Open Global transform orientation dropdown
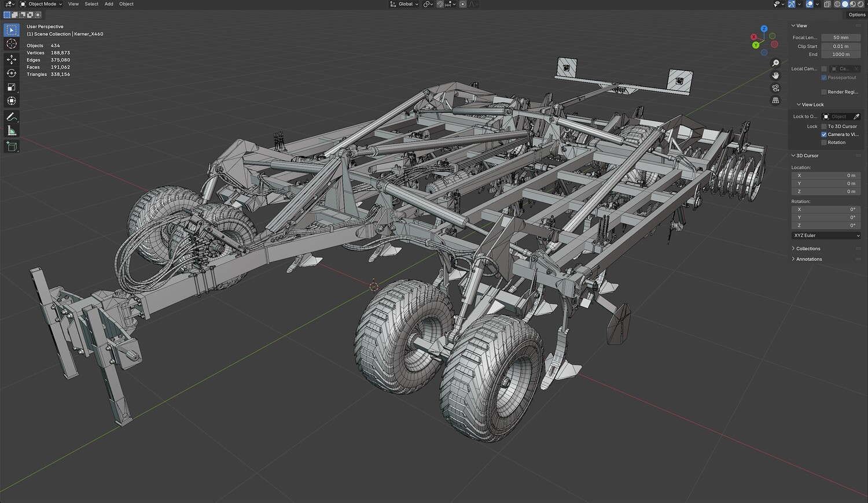Image resolution: width=868 pixels, height=503 pixels. coord(404,4)
